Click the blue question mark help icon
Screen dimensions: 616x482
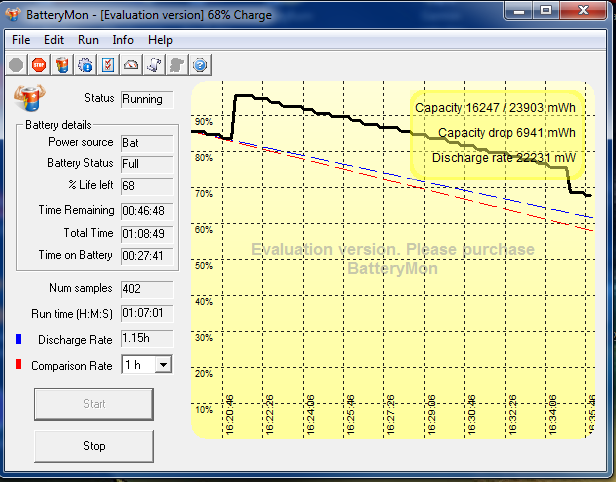(x=200, y=65)
